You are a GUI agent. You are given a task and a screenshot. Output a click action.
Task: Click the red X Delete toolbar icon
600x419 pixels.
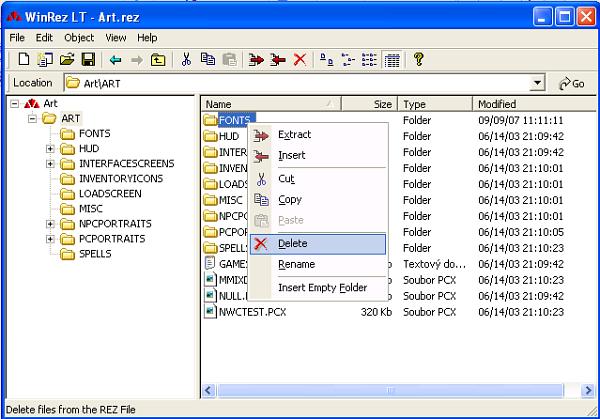[300, 60]
